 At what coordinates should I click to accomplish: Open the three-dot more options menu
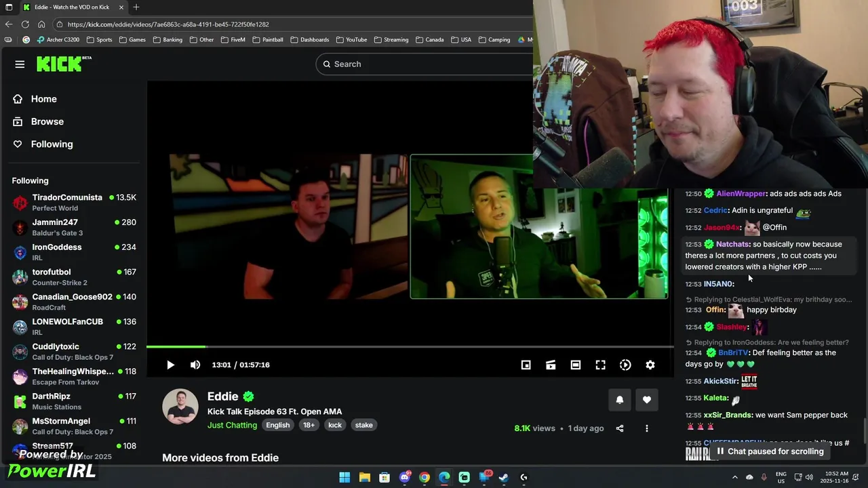tap(647, 428)
